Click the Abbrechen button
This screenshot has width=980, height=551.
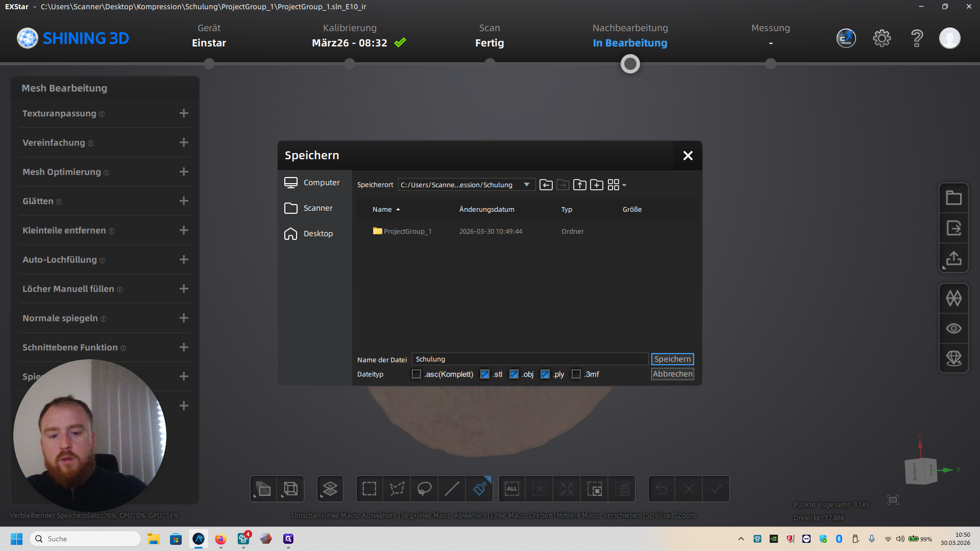(672, 374)
